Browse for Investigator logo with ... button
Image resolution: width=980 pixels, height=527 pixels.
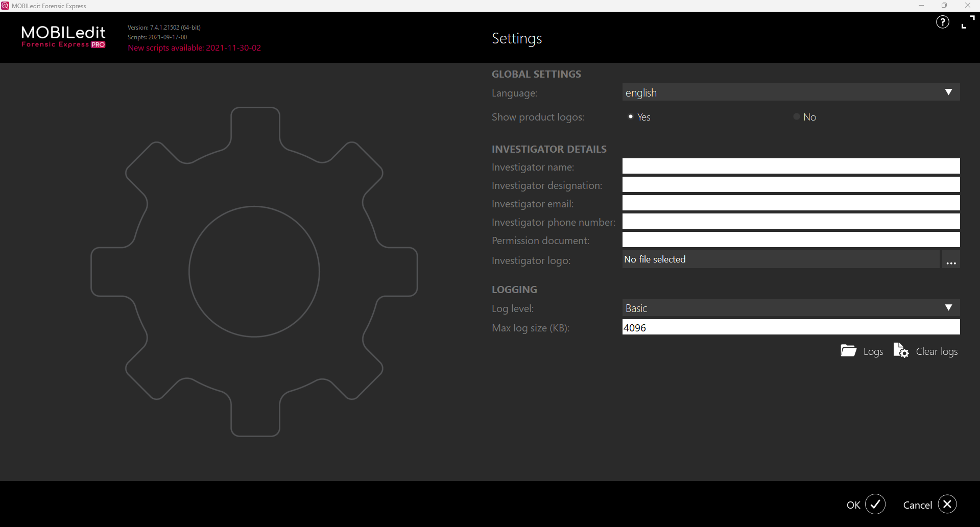tap(951, 259)
